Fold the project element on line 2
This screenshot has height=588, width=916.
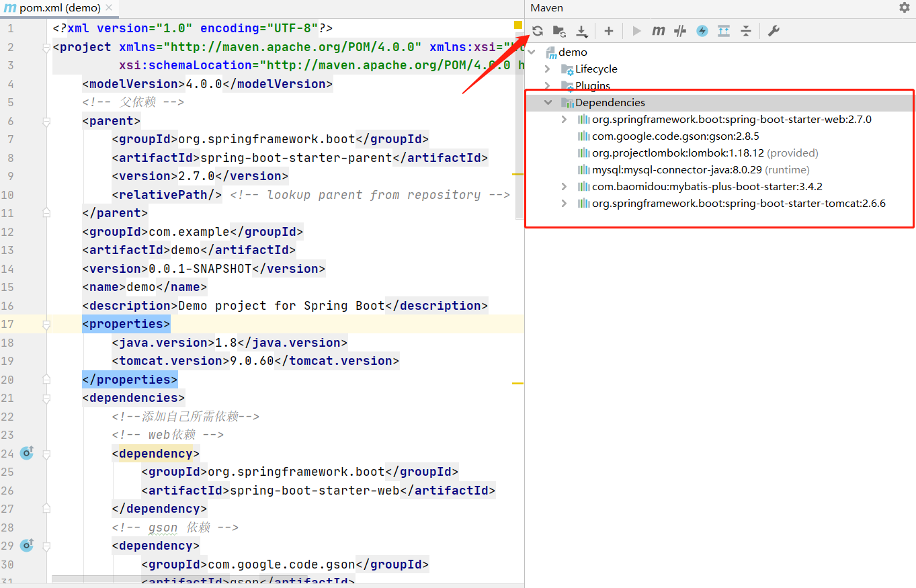tap(46, 47)
